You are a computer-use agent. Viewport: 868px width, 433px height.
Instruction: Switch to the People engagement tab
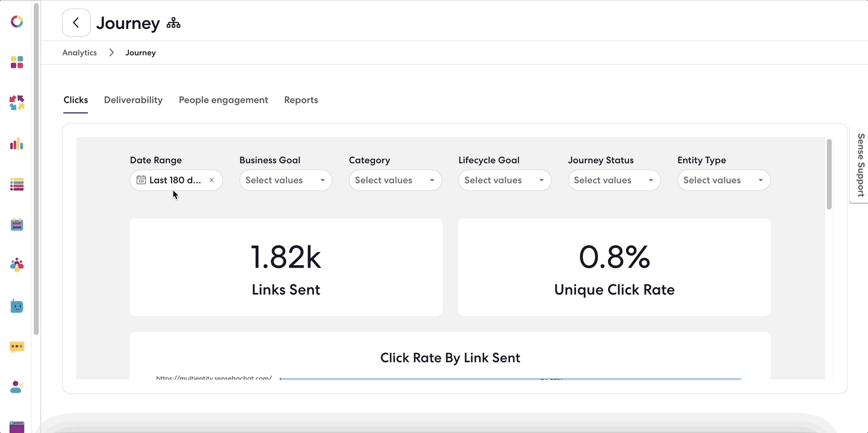[x=224, y=100]
